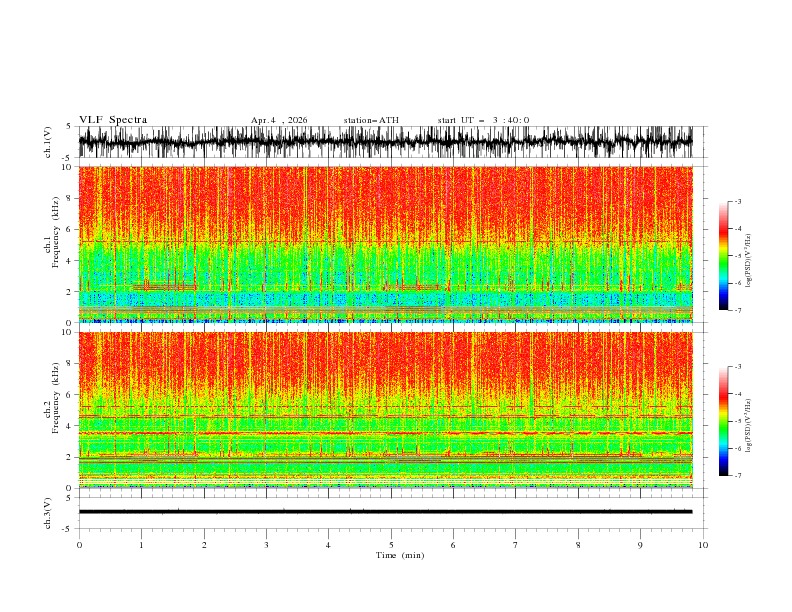Click the ch.1 spectrogram panel
This screenshot has height=612, width=792.
[x=385, y=244]
